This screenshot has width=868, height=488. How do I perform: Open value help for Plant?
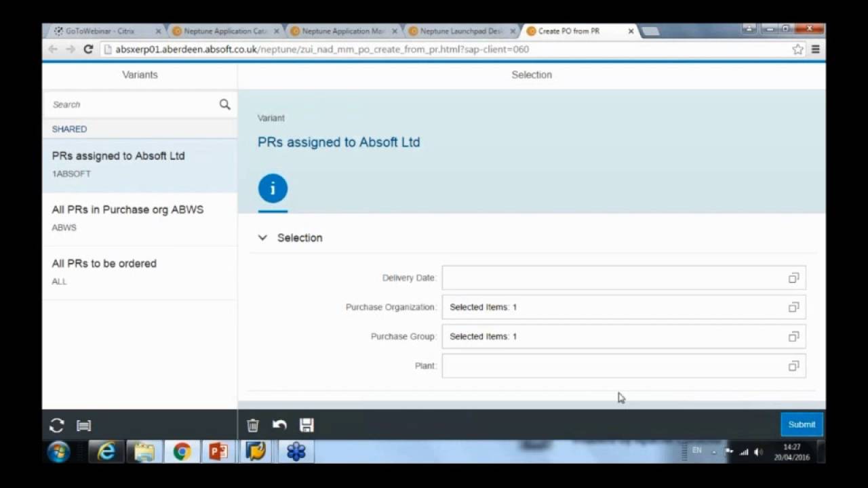click(793, 366)
